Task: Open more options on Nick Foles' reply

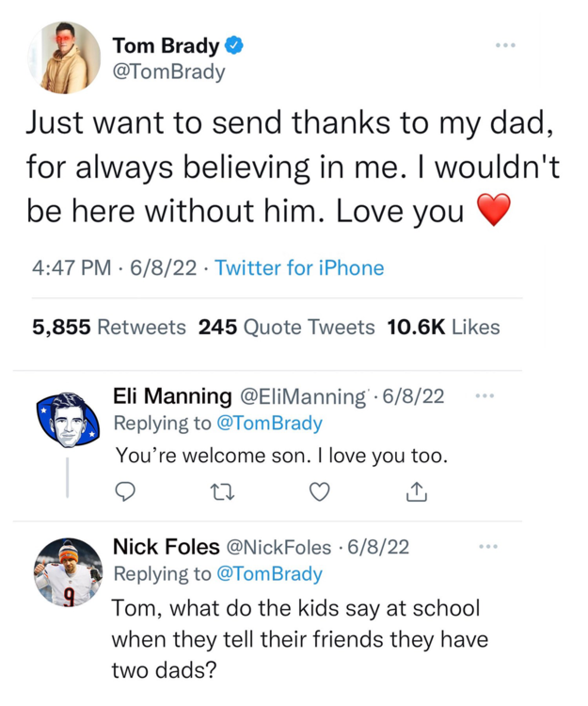Action: point(487,547)
